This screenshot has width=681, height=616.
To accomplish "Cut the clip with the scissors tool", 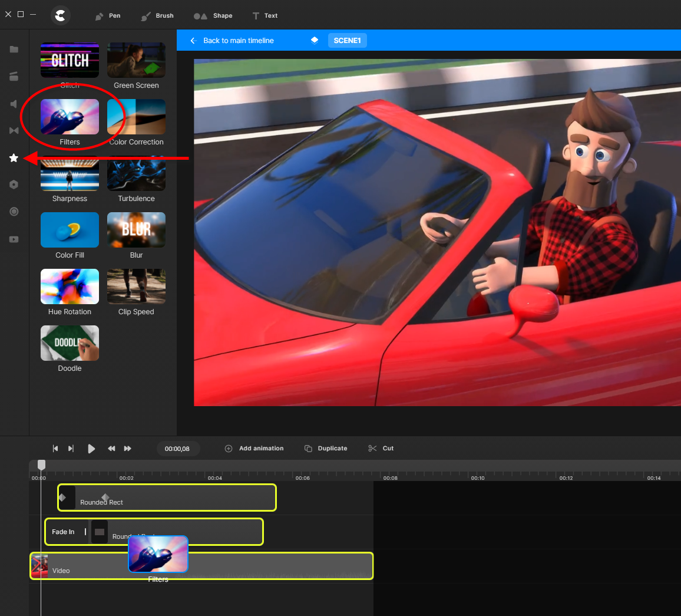I will (381, 448).
